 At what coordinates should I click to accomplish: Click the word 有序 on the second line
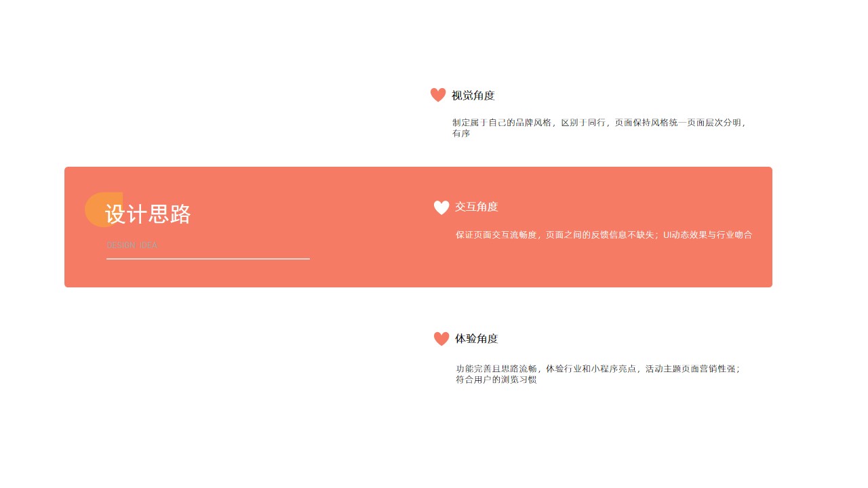pos(461,134)
